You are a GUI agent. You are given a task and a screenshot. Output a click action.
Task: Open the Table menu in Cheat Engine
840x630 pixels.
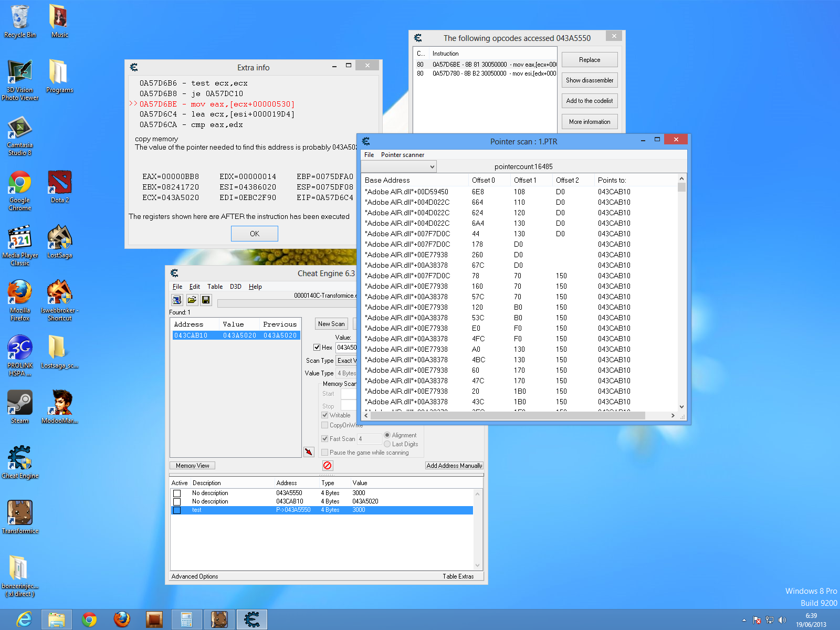[214, 287]
